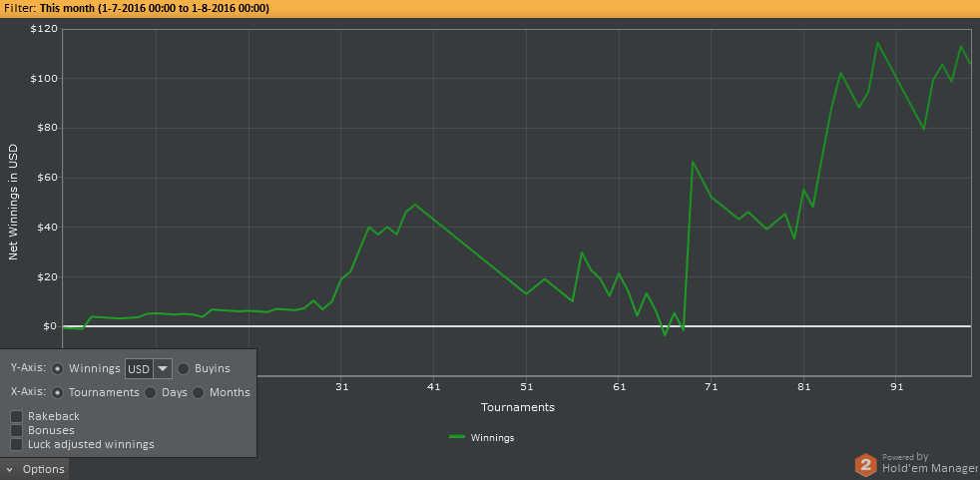Enable the Rakeback checkbox
Image resolution: width=980 pixels, height=480 pixels.
(17, 416)
